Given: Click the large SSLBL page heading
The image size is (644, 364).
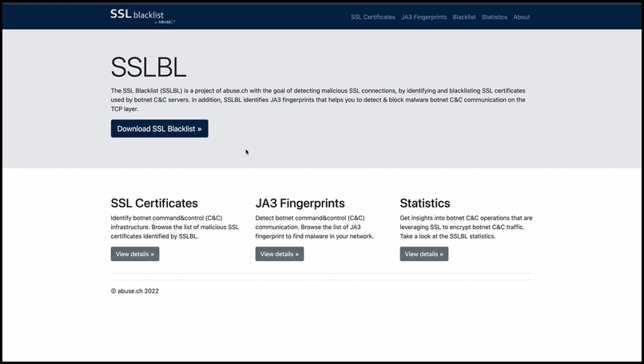Looking at the screenshot, I should (148, 68).
